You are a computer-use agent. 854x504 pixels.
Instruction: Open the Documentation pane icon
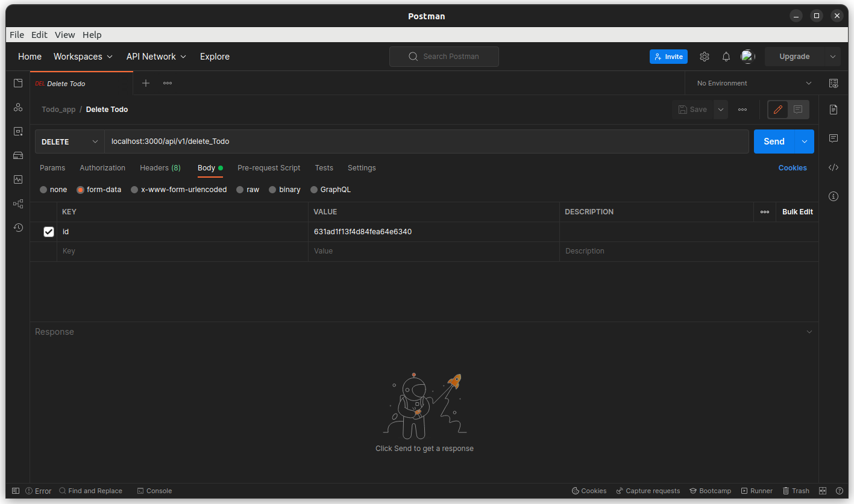[x=834, y=110]
